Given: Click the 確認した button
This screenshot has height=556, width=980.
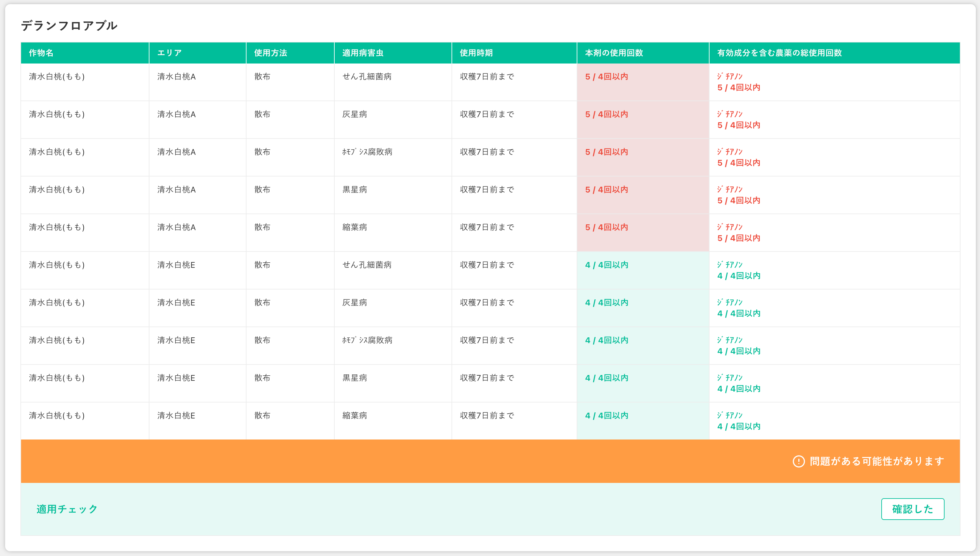Looking at the screenshot, I should tap(912, 509).
